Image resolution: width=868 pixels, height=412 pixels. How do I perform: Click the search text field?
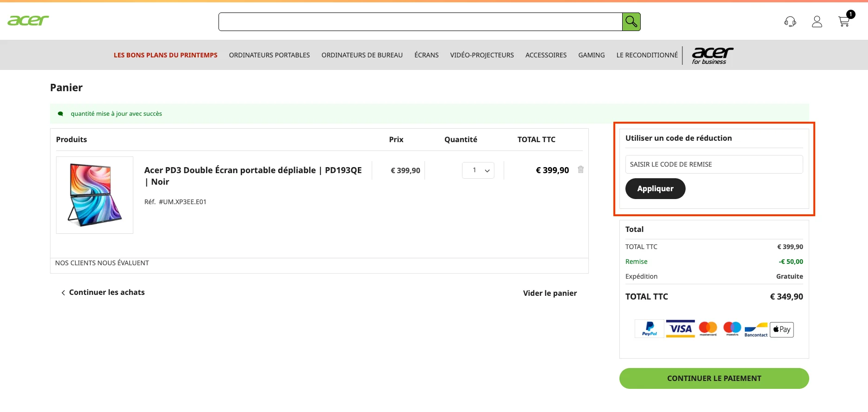420,22
